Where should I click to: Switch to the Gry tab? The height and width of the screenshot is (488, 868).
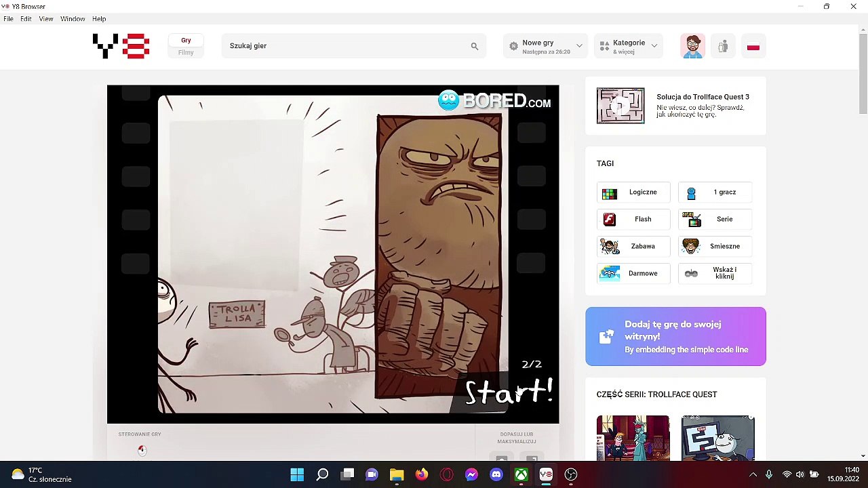(186, 41)
